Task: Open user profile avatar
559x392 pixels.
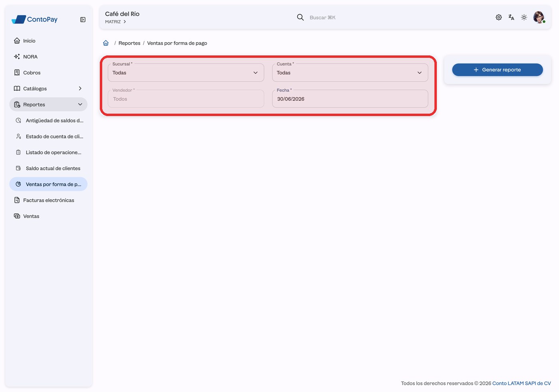Action: [x=539, y=17]
